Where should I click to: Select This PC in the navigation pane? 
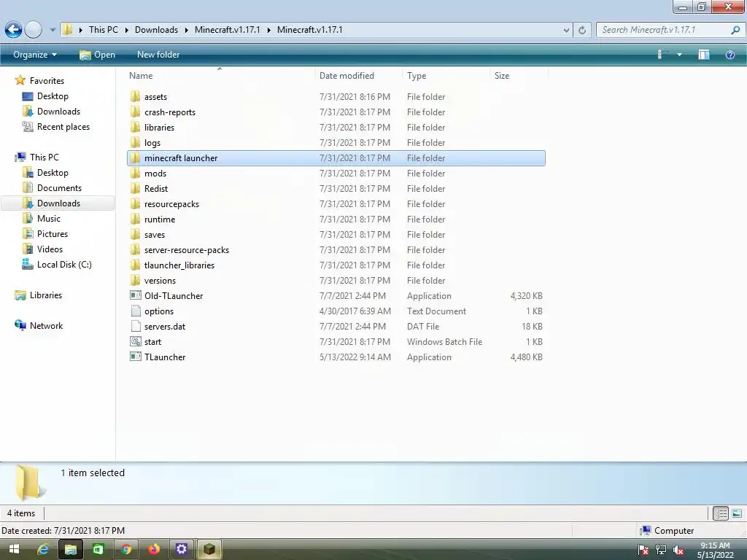click(x=44, y=157)
